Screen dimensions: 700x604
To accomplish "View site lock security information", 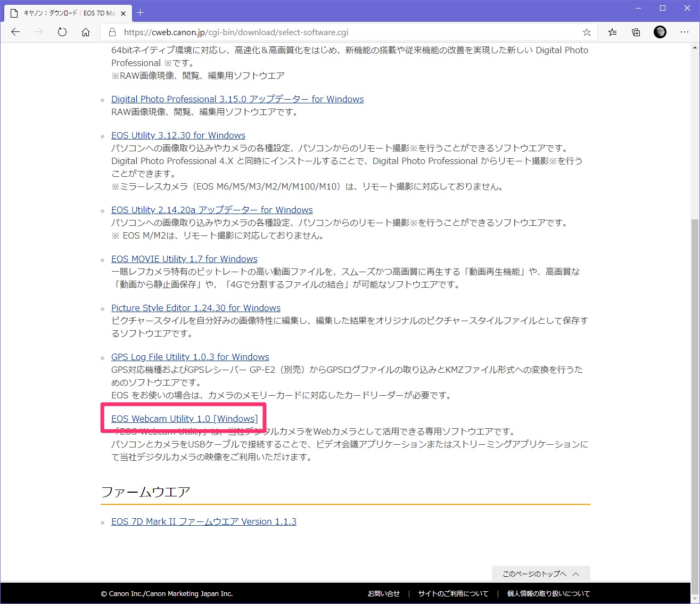I will (x=112, y=32).
